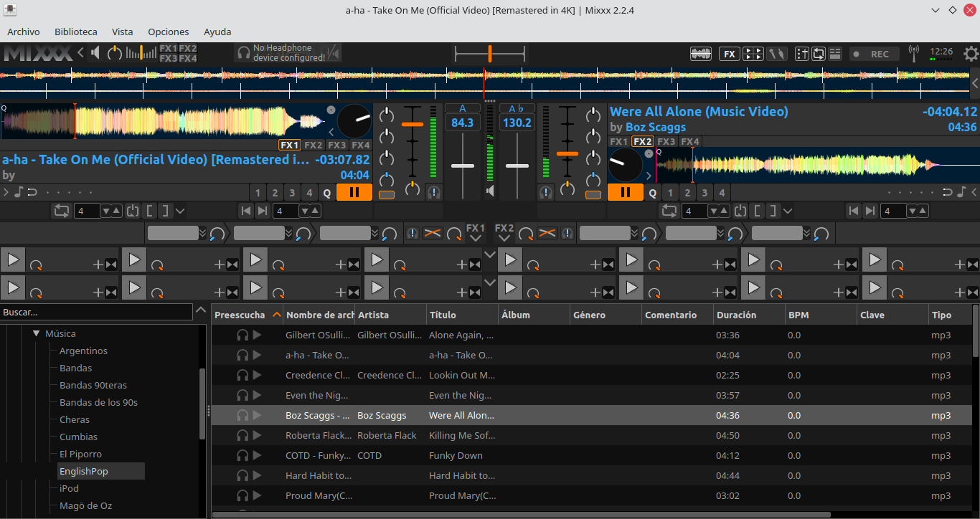Expand left deck loop options chevron
The image size is (980, 519).
[x=179, y=211]
